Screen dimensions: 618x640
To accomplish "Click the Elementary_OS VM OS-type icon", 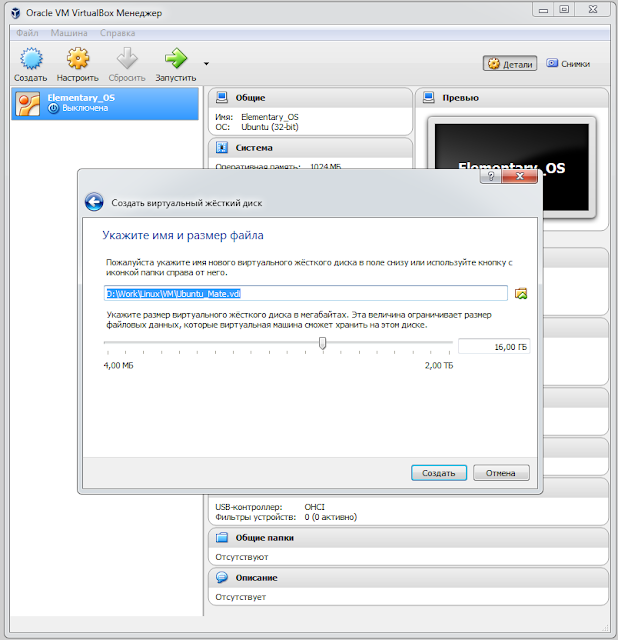I will [x=28, y=103].
